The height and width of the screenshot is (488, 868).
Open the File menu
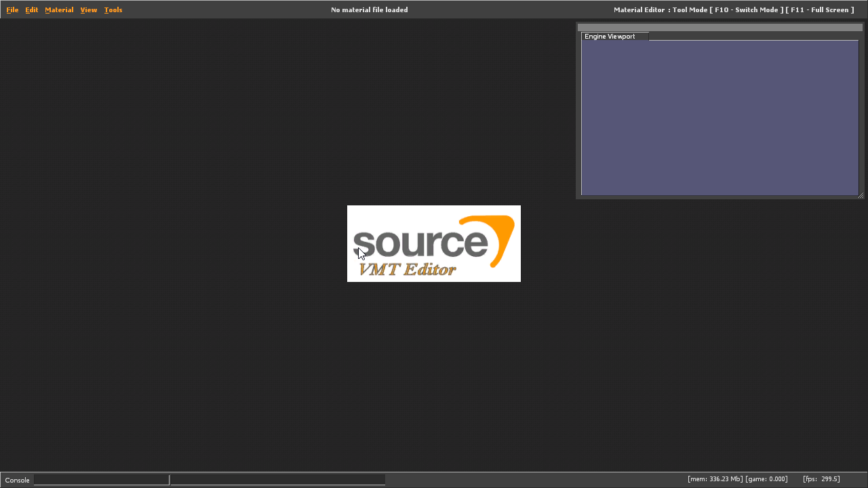pyautogui.click(x=12, y=10)
